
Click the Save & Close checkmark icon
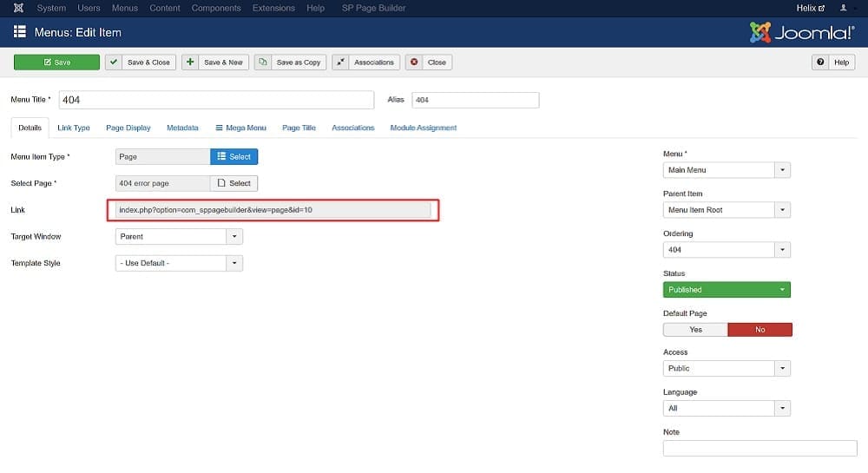(x=114, y=62)
